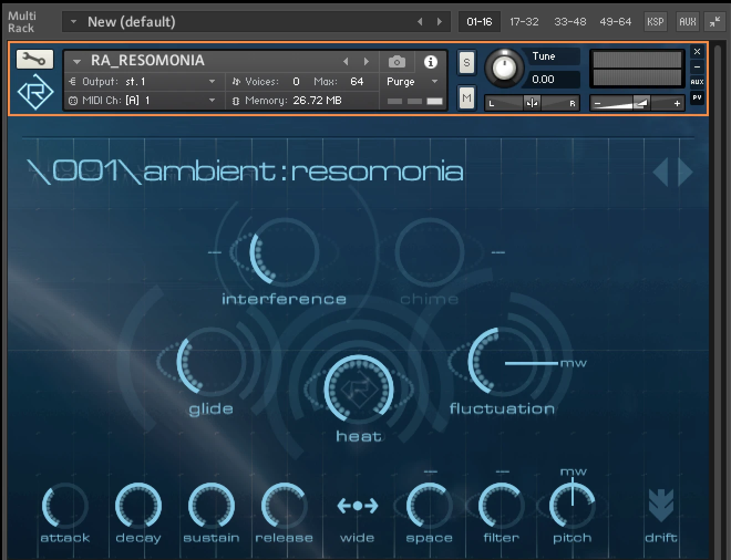The width and height of the screenshot is (731, 560).
Task: Click the modulation dash right of chime
Action: coord(498,252)
